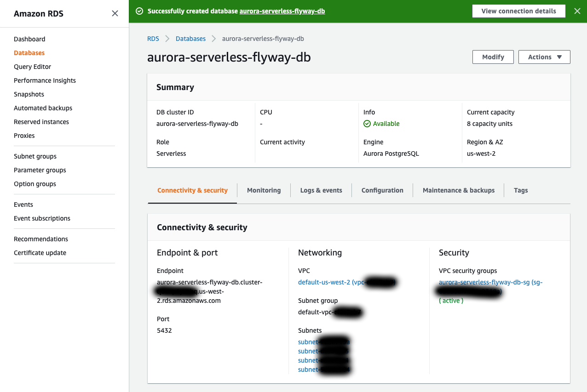Open Query Editor in the sidebar

coord(32,67)
